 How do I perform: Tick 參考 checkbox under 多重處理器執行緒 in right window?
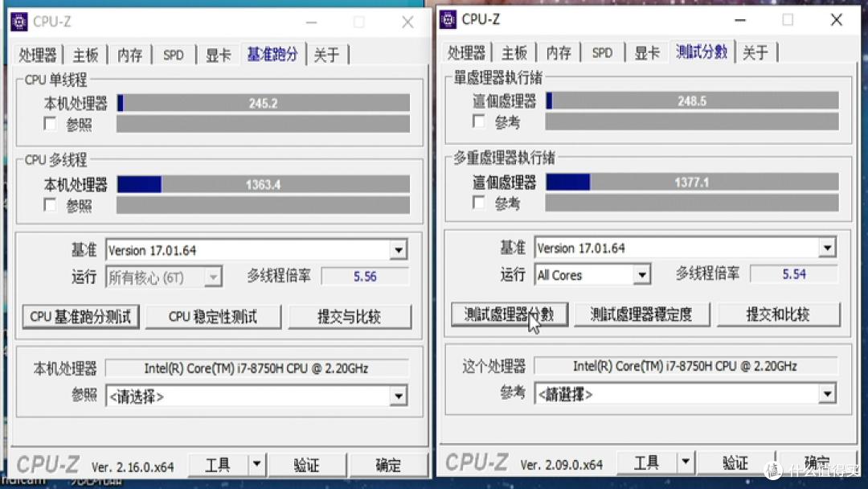[x=479, y=203]
